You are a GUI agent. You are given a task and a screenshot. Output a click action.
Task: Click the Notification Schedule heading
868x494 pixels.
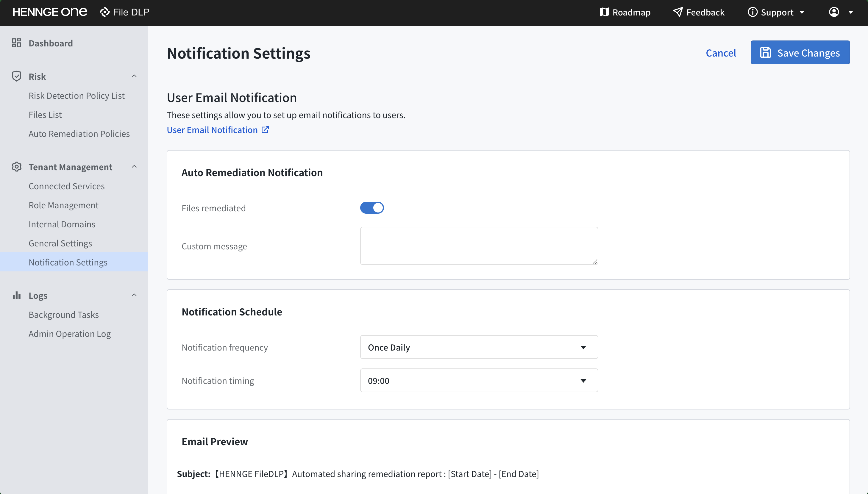pyautogui.click(x=232, y=312)
